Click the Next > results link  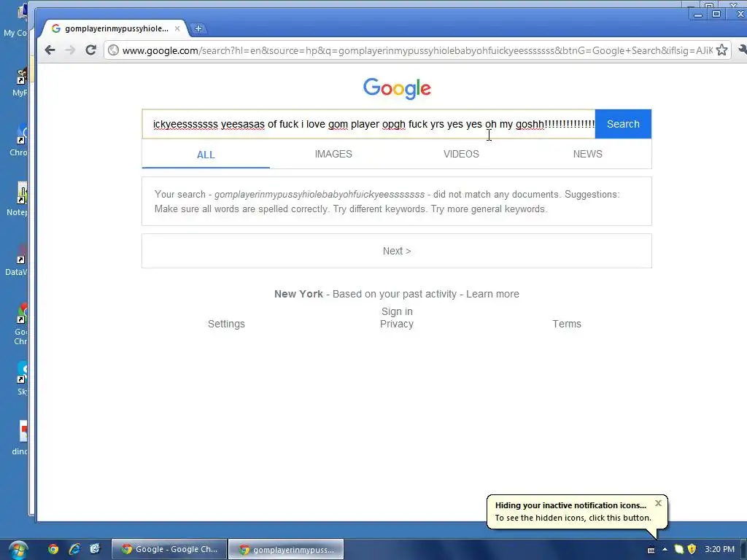[x=397, y=251]
